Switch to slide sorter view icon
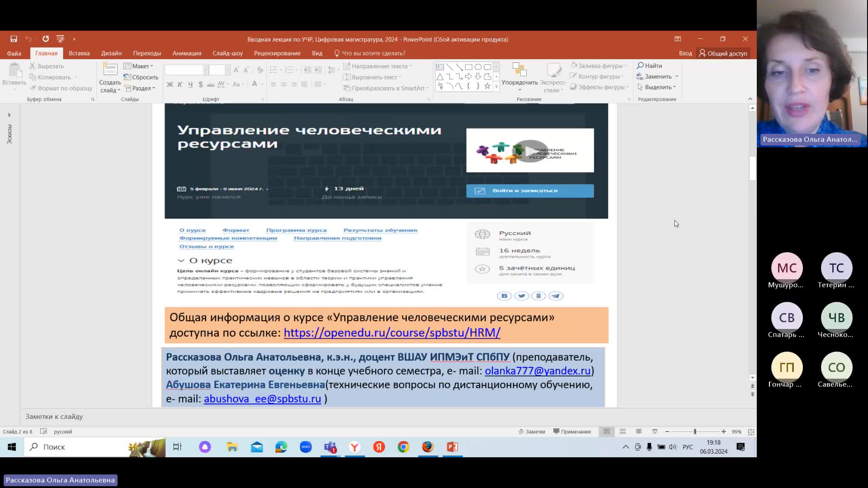Image resolution: width=868 pixels, height=488 pixels. point(623,432)
